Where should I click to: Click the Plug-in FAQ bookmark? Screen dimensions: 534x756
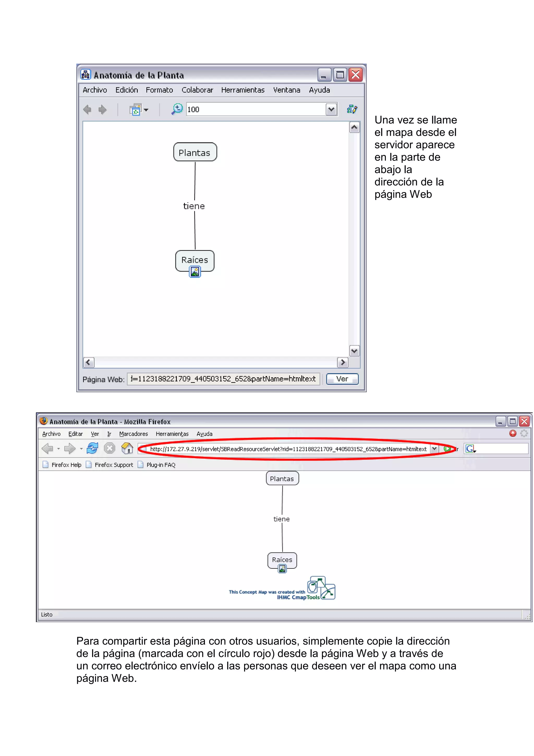[x=161, y=465]
